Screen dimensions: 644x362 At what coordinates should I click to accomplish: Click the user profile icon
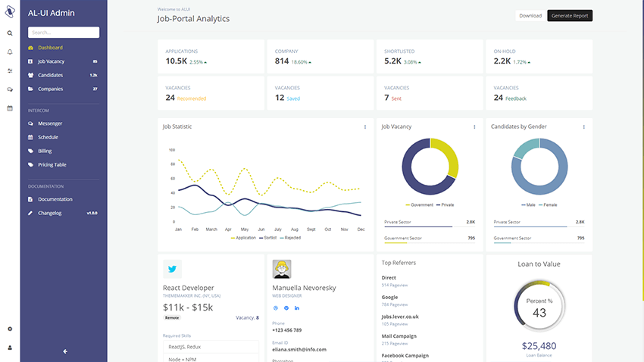coord(10,348)
